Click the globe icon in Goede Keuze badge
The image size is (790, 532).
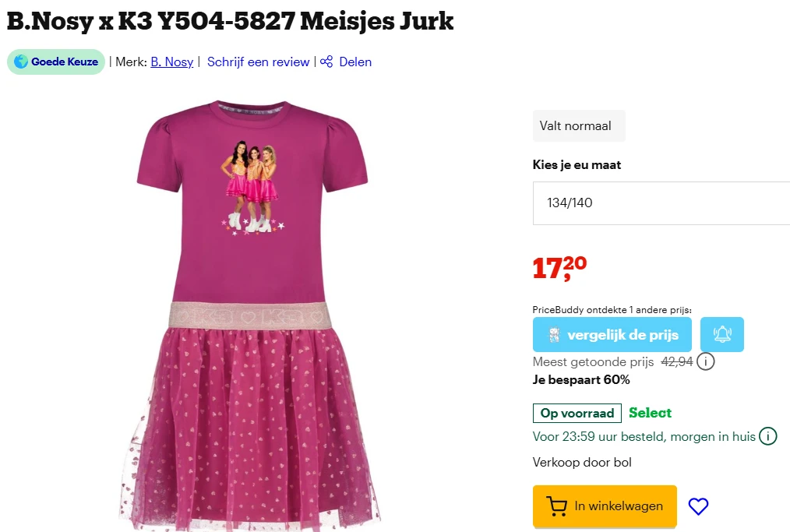[21, 62]
